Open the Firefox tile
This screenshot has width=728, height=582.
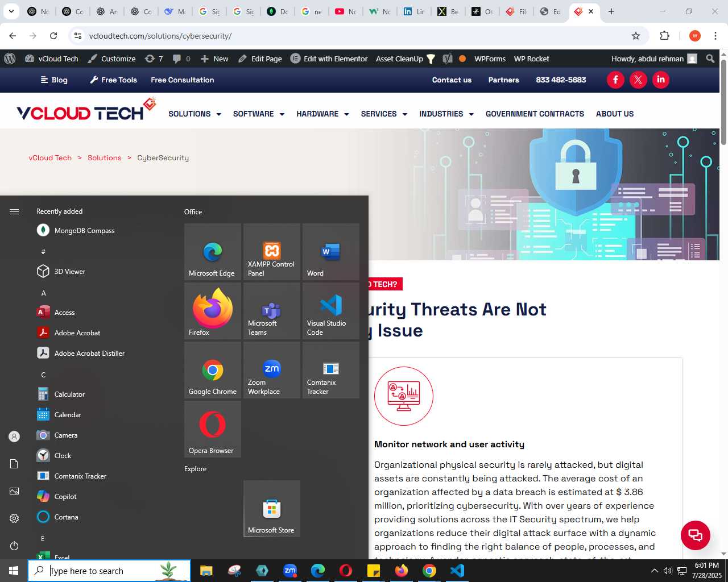pyautogui.click(x=213, y=311)
